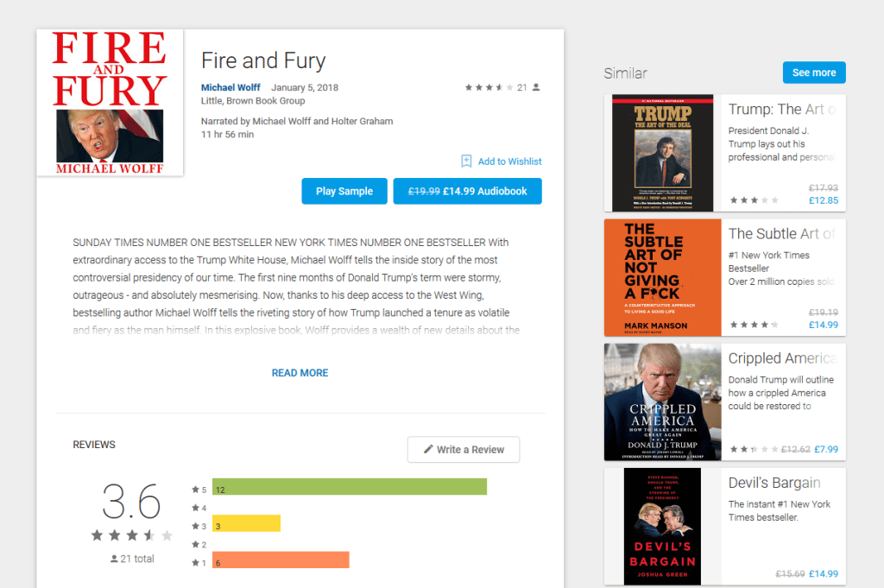Open Write a Review button
The height and width of the screenshot is (588, 884).
point(464,449)
